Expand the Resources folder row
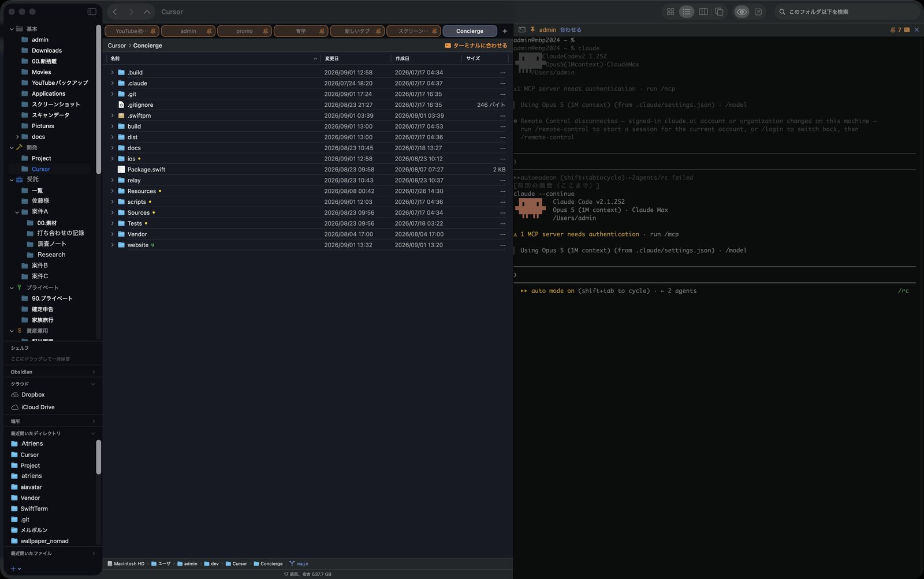Viewport: 924px width, 579px height. click(113, 191)
